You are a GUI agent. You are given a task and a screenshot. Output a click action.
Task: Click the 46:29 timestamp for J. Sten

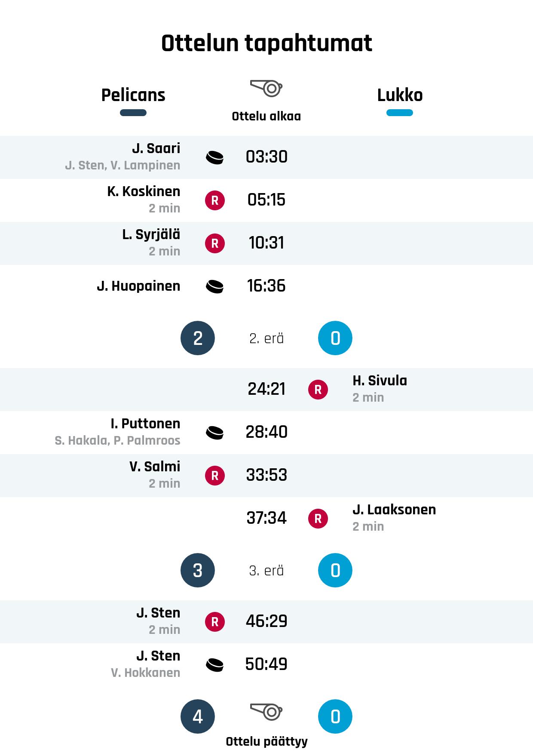coord(266,621)
